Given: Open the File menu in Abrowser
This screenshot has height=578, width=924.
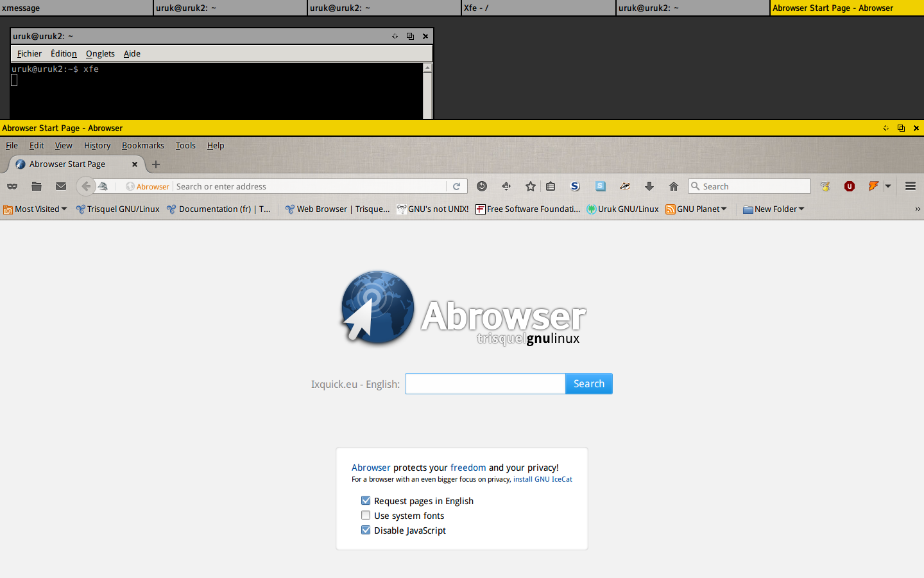Looking at the screenshot, I should coord(12,146).
